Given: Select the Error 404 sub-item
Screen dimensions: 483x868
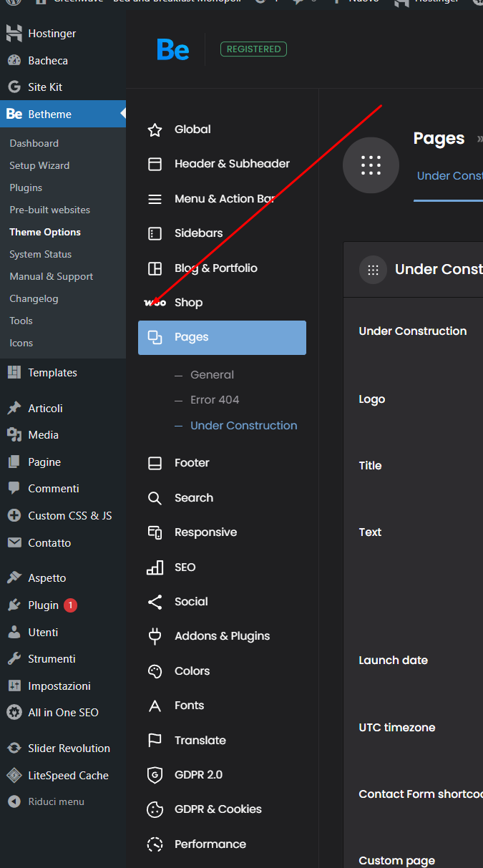Looking at the screenshot, I should pyautogui.click(x=215, y=400).
